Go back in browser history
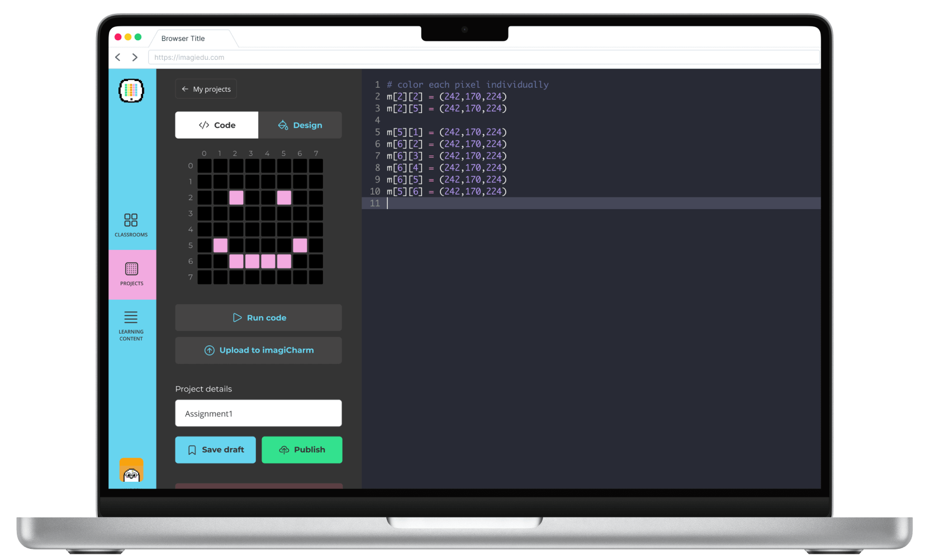The image size is (930, 560). (118, 57)
